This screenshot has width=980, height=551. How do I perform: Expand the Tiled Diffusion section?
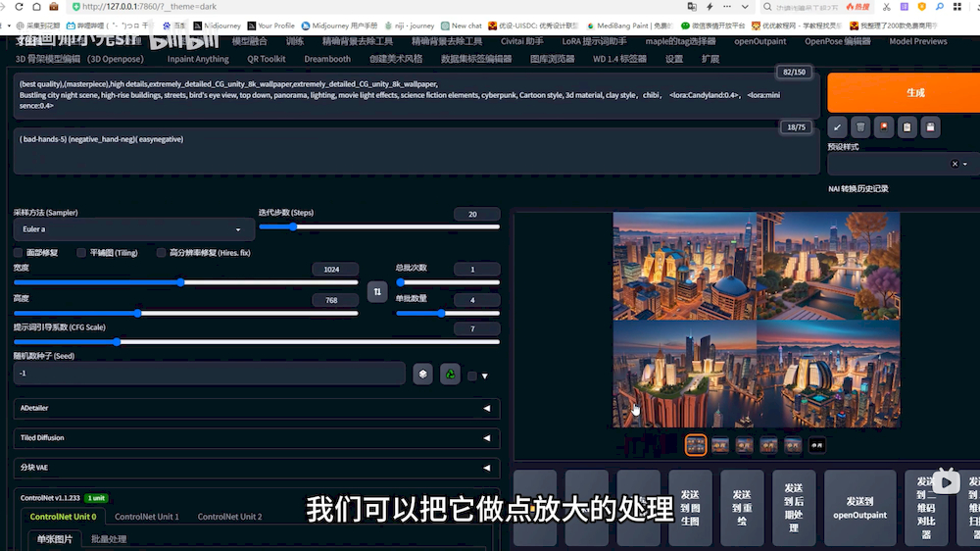click(x=257, y=438)
